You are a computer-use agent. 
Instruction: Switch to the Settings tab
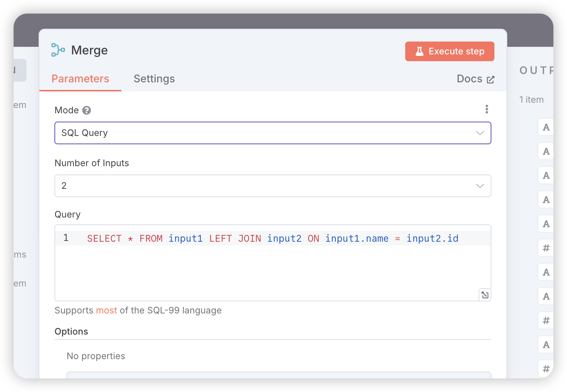point(154,79)
